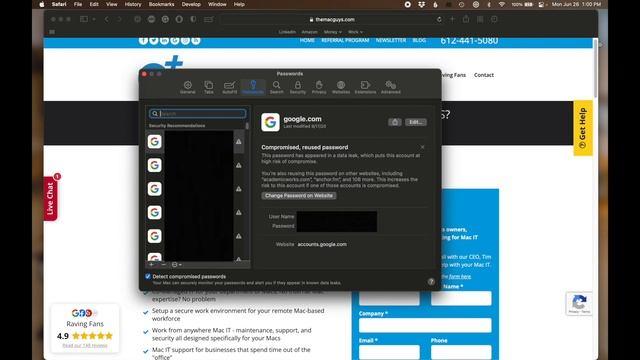The image size is (640, 360).
Task: Click the webpage vertical scrollbar
Action: click(x=596, y=68)
